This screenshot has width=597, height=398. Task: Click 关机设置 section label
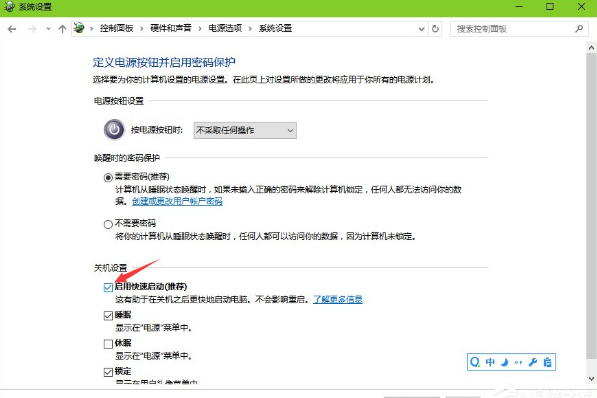(x=110, y=268)
